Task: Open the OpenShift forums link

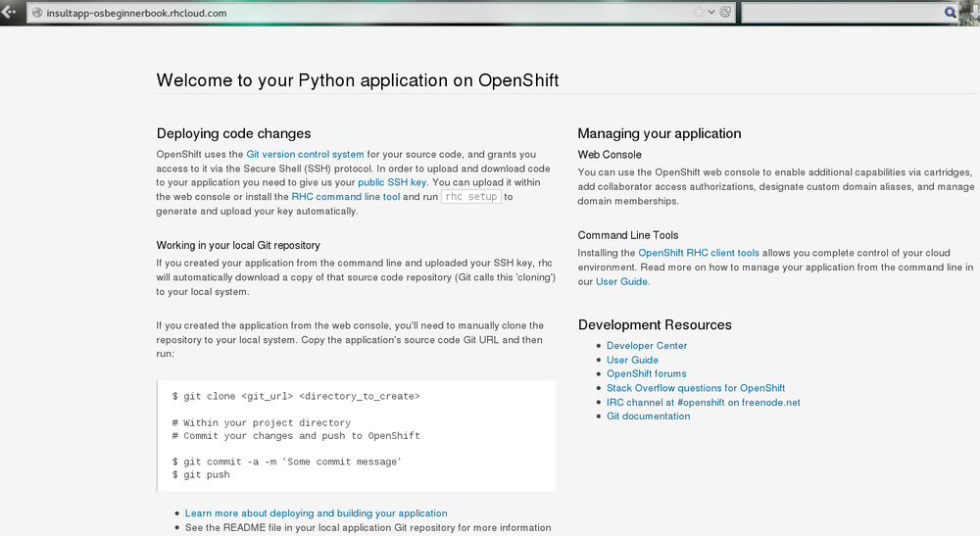Action: click(x=646, y=373)
